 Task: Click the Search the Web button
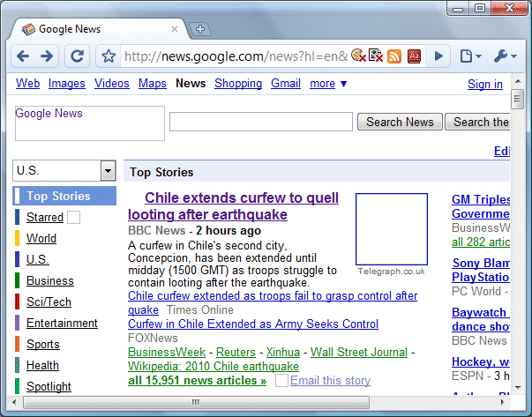(x=477, y=122)
